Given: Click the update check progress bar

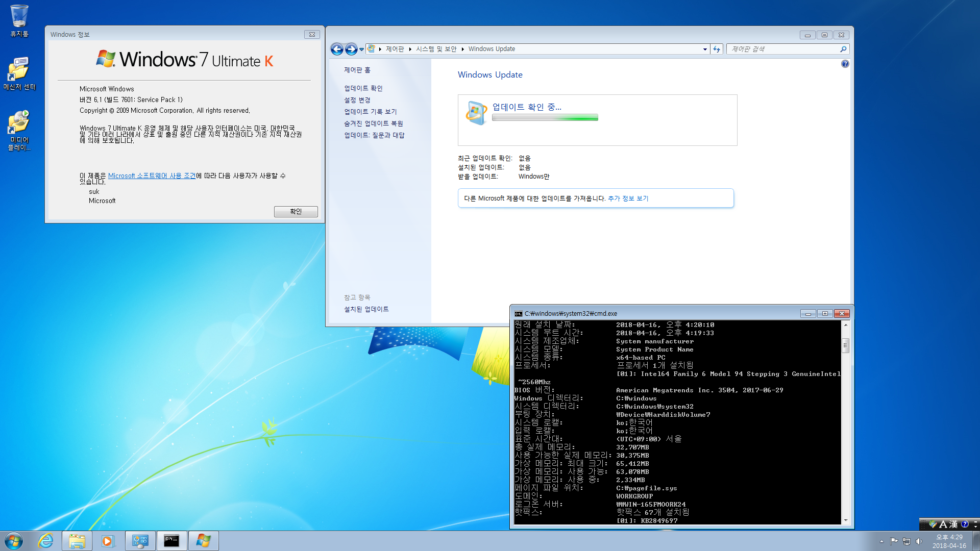Looking at the screenshot, I should tap(545, 118).
